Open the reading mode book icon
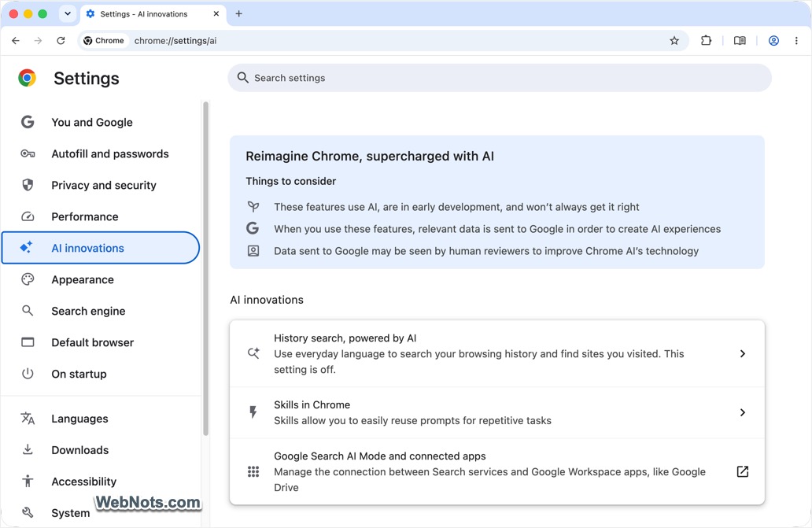Screen dimensions: 812x528 point(740,40)
